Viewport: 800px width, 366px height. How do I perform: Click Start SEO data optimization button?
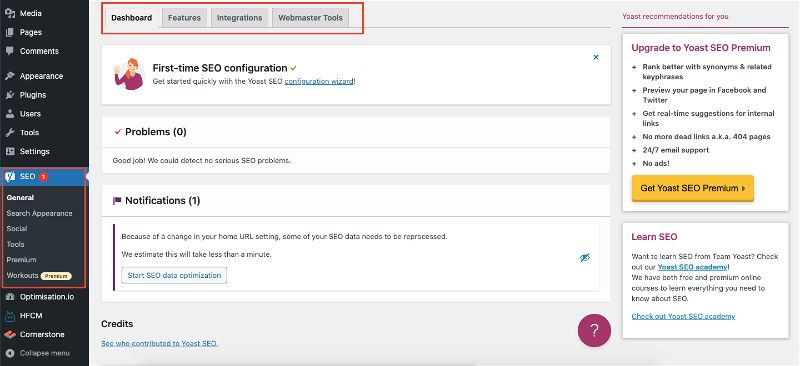(x=174, y=275)
